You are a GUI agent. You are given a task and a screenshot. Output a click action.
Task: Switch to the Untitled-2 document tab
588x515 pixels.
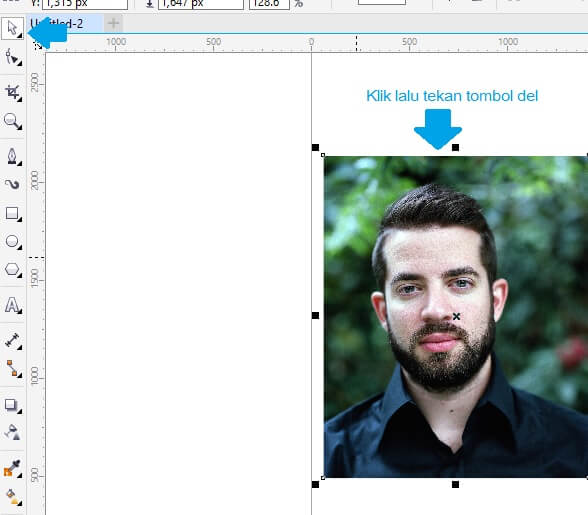(x=64, y=24)
